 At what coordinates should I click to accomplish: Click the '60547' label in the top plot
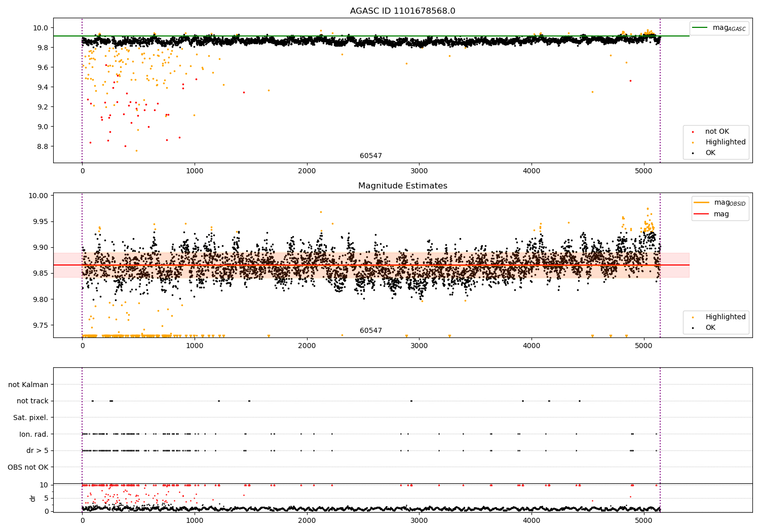click(371, 156)
